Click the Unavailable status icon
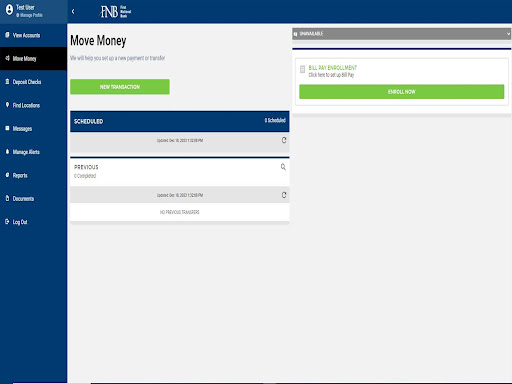This screenshot has height=384, width=512. (x=295, y=34)
